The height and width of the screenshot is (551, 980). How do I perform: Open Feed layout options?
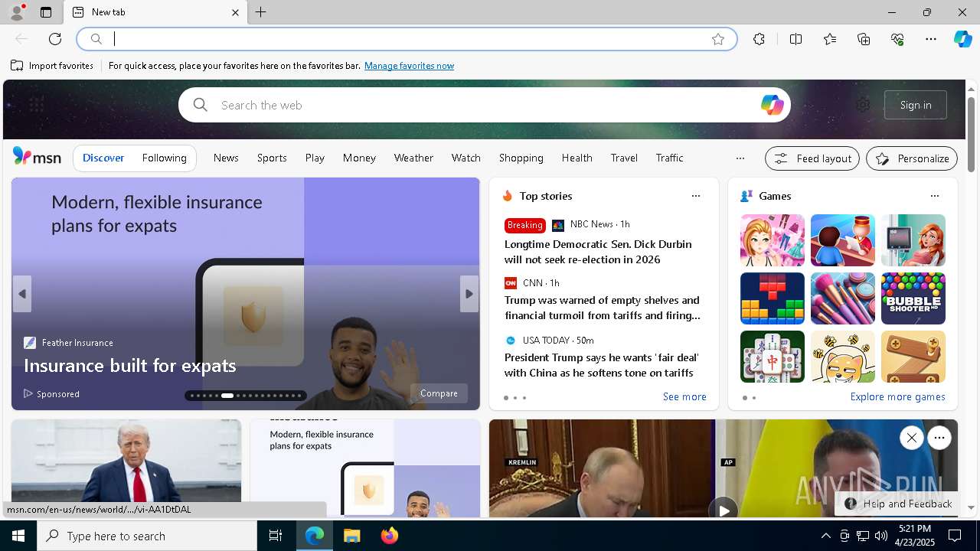(x=812, y=158)
